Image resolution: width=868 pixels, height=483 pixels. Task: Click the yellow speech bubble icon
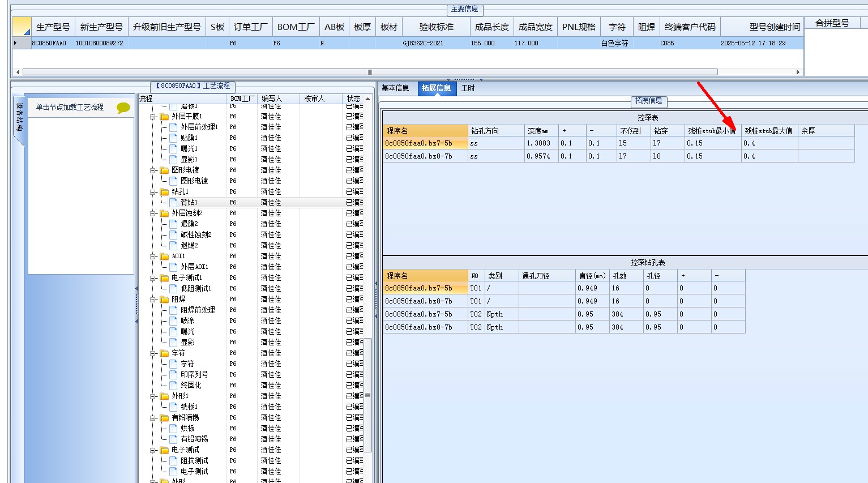tap(123, 108)
